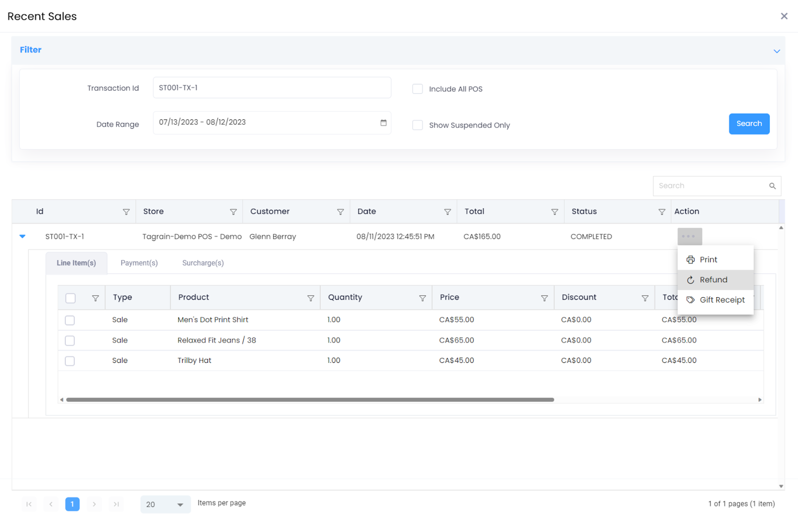Open the Product column filter icon
Image resolution: width=798 pixels, height=532 pixels.
click(310, 298)
